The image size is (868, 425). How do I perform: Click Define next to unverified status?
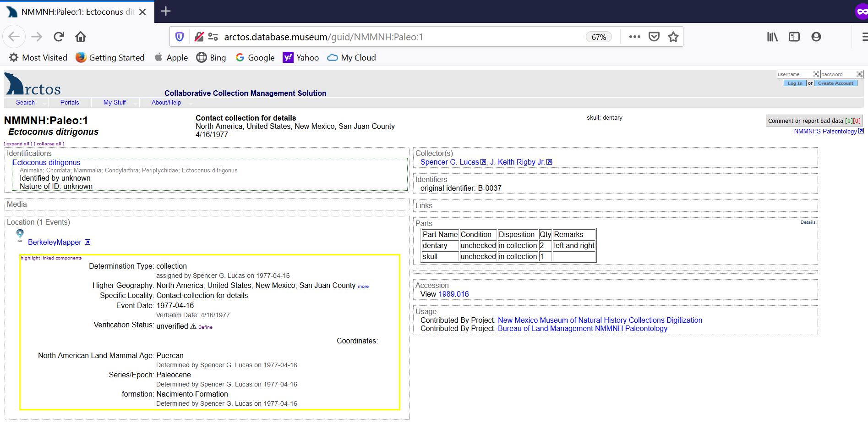pyautogui.click(x=205, y=327)
